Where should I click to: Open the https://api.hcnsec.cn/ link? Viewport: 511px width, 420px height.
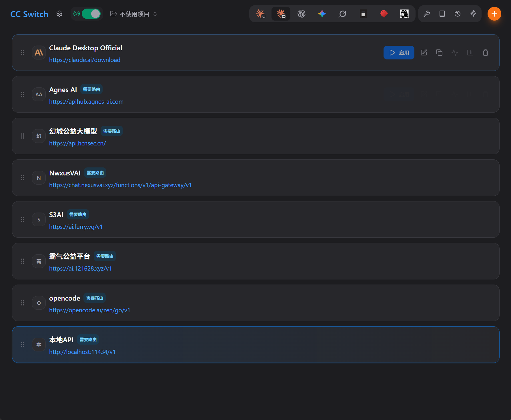tap(77, 143)
